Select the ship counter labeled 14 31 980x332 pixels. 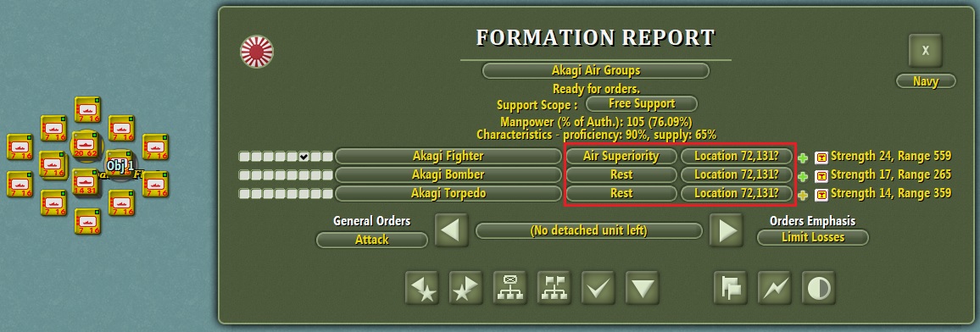tap(86, 181)
